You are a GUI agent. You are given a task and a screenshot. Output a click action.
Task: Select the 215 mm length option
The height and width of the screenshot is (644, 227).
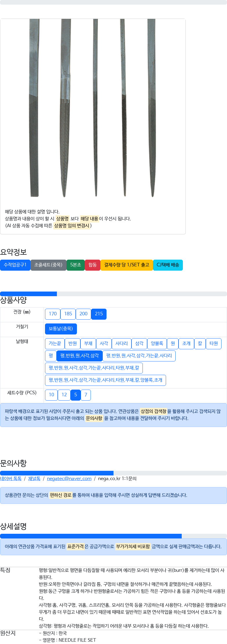[99, 314]
